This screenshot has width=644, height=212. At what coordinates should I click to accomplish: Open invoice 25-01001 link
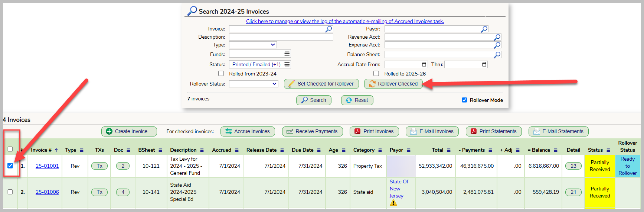pyautogui.click(x=47, y=166)
